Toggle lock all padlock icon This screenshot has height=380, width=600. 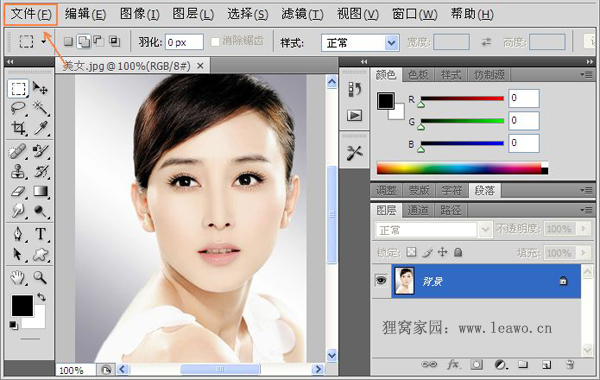pyautogui.click(x=458, y=252)
